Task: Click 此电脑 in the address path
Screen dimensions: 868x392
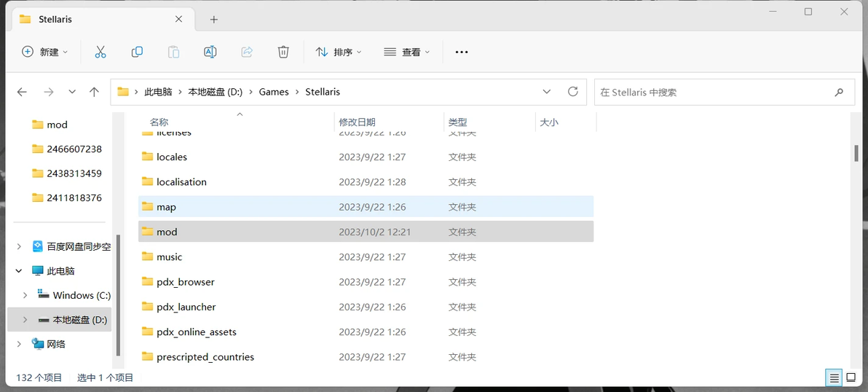Action: [158, 92]
